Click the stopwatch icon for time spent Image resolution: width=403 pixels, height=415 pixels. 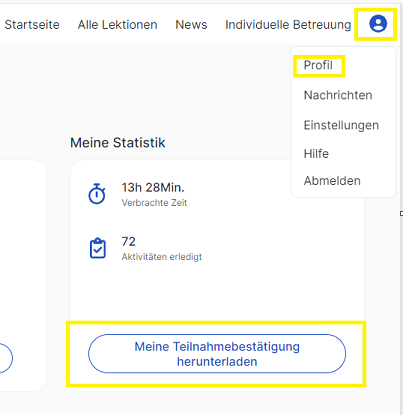(97, 194)
